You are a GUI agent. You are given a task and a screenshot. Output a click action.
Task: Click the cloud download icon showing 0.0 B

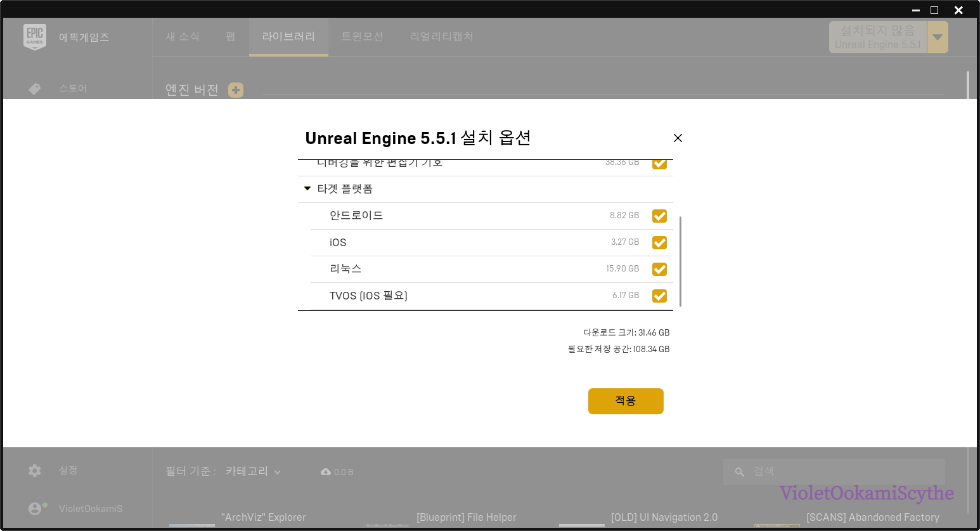click(x=326, y=472)
